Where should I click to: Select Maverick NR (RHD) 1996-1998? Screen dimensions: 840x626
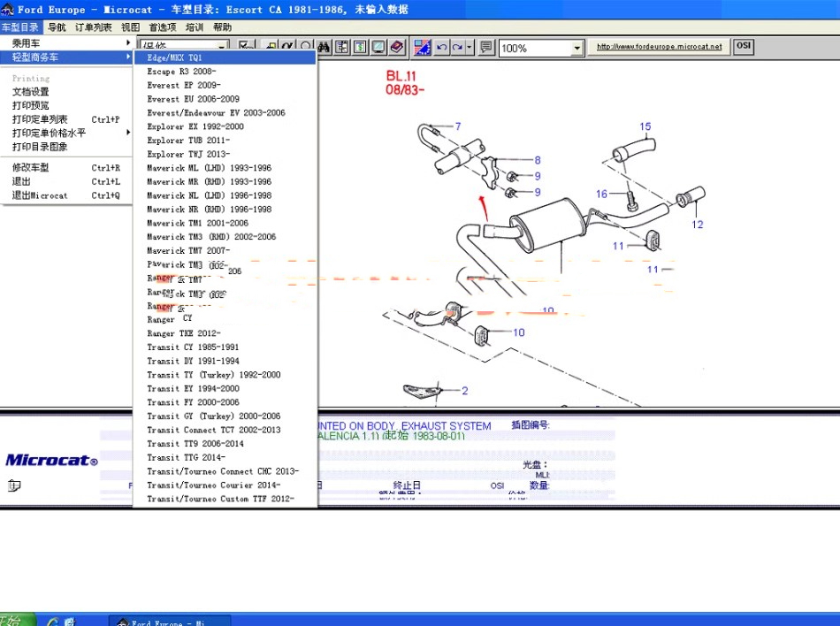point(225,210)
